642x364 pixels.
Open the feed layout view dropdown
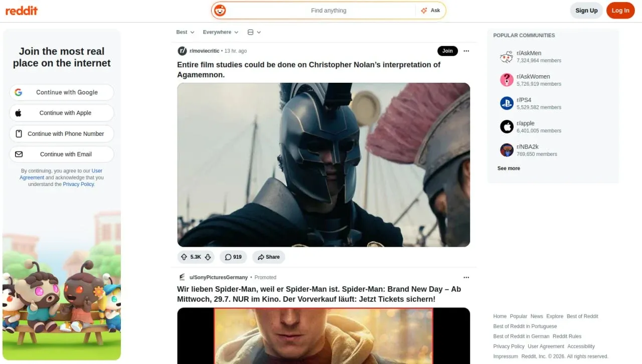[x=254, y=32]
